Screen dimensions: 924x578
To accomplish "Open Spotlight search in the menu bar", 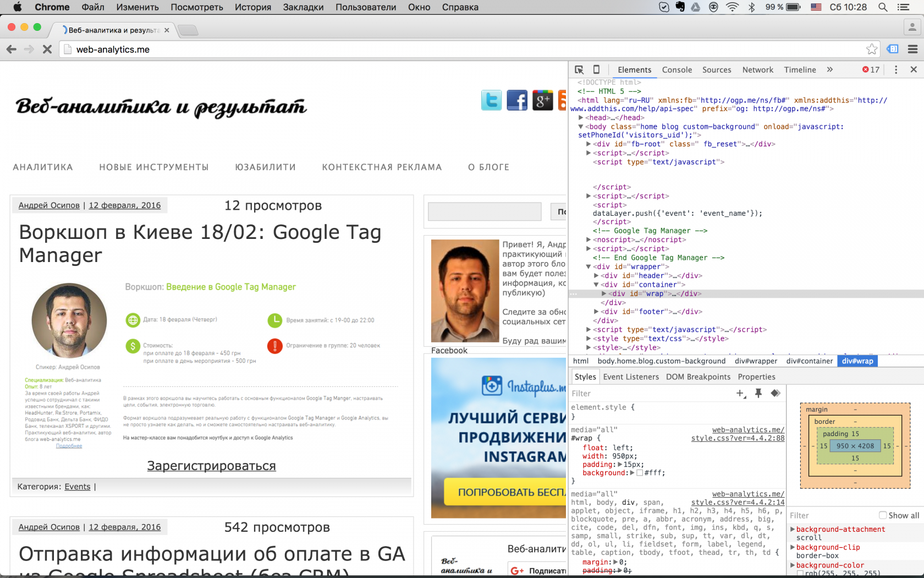I will click(883, 7).
